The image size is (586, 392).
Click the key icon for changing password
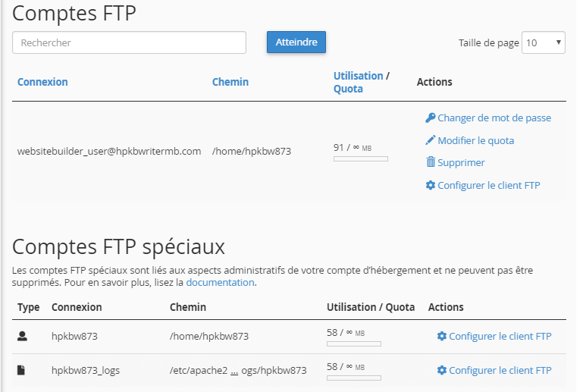coord(430,118)
